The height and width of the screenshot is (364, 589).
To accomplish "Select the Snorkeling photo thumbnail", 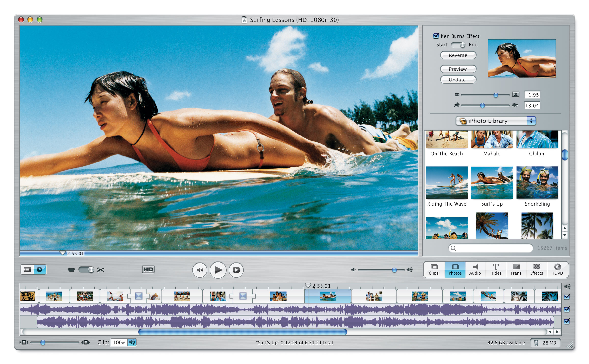I will [537, 183].
